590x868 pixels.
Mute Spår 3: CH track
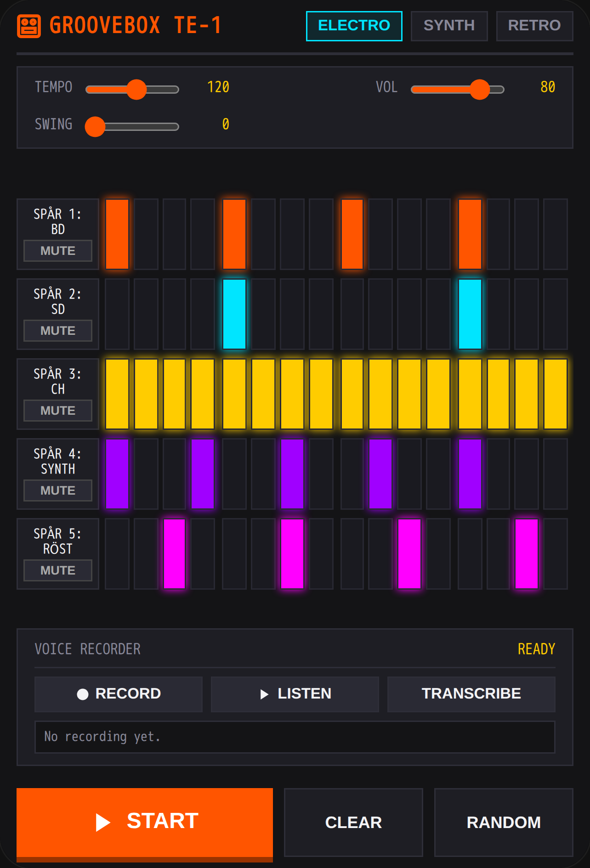[x=58, y=411]
